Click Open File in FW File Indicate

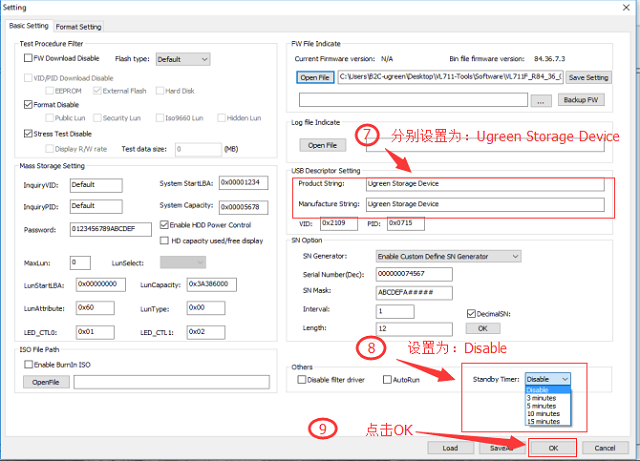[x=315, y=77]
